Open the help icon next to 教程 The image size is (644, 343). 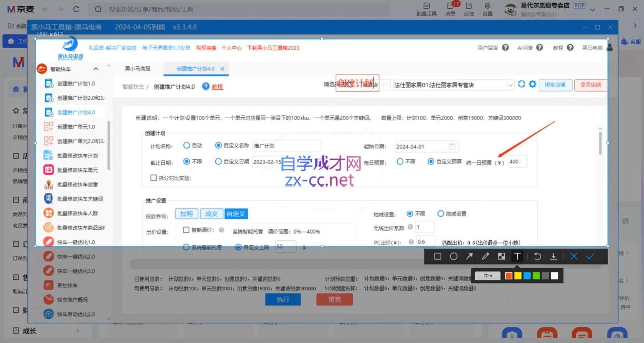pyautogui.click(x=570, y=48)
